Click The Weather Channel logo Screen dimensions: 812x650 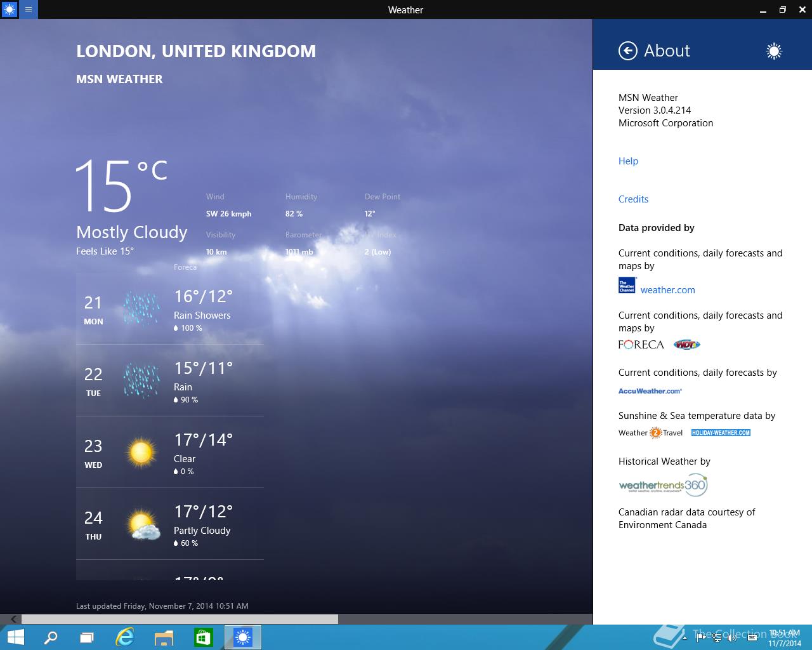[x=627, y=285]
